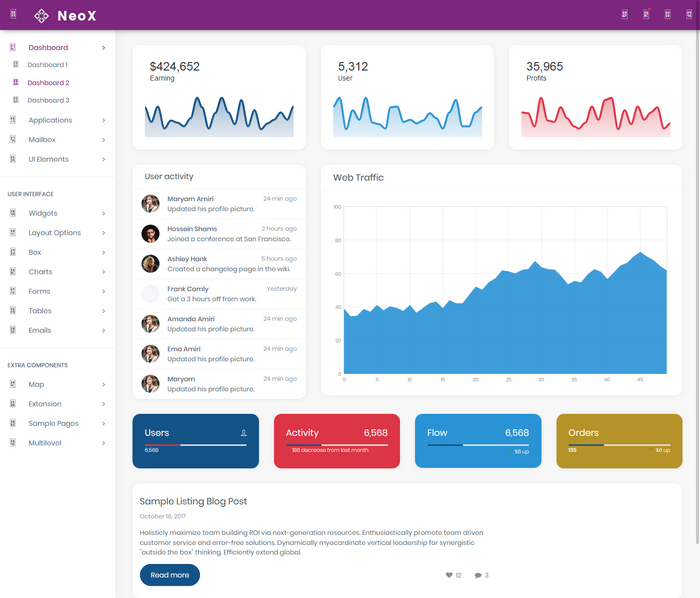The image size is (700, 598).
Task: Click the icon beside Dashboard 1
Action: click(16, 64)
